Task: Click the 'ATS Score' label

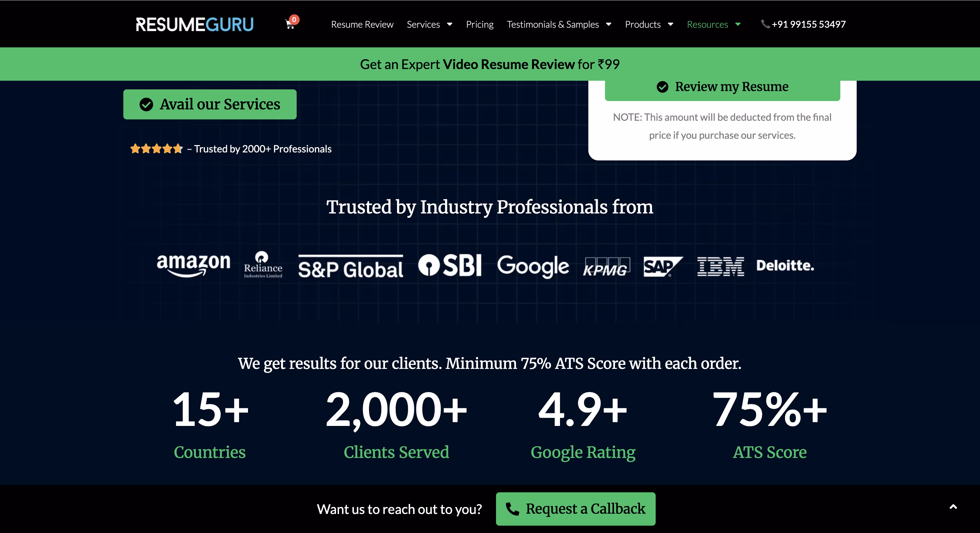Action: point(770,452)
